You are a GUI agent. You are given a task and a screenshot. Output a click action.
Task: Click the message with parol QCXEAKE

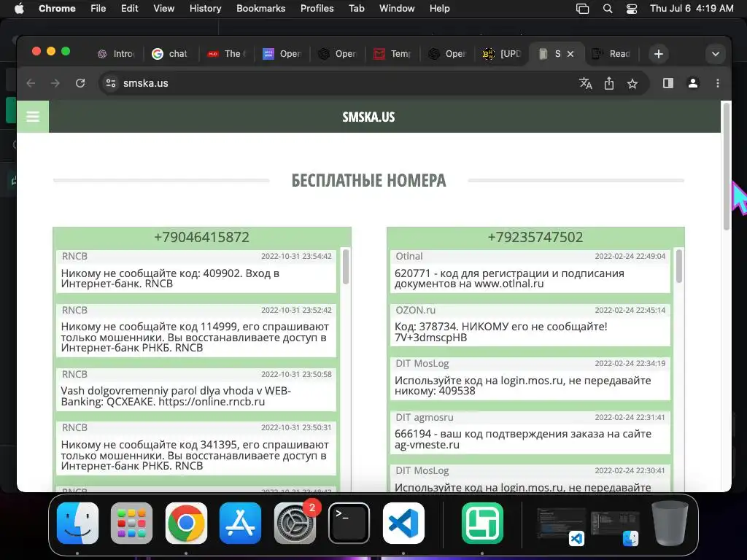point(196,389)
